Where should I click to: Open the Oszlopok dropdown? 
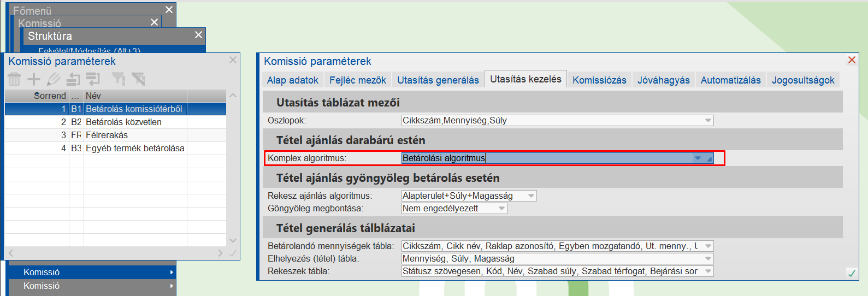pyautogui.click(x=708, y=121)
